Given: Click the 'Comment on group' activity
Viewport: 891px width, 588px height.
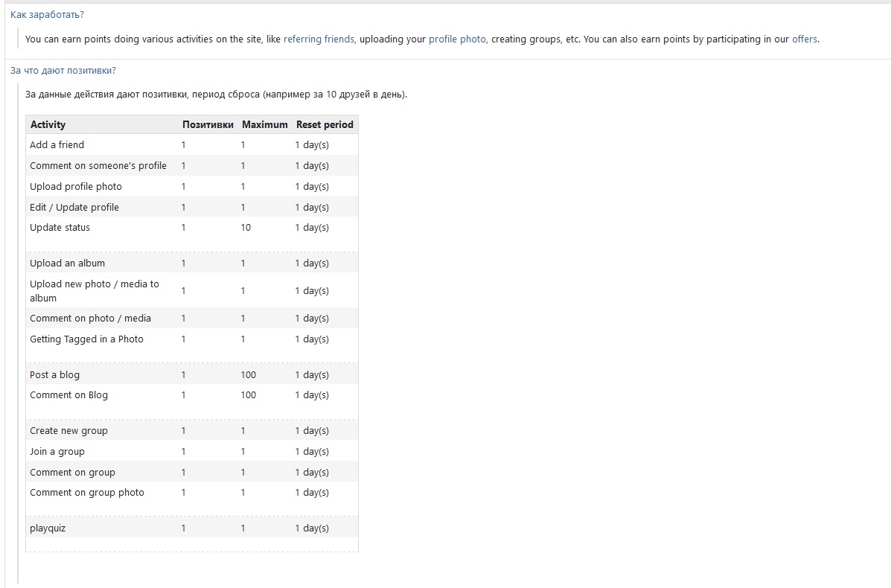Looking at the screenshot, I should pyautogui.click(x=72, y=472).
